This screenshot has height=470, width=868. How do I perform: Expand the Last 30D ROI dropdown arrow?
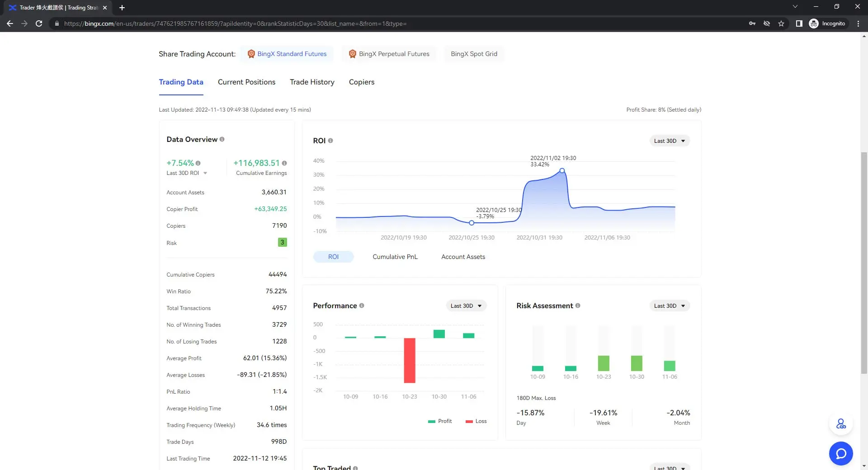[x=205, y=173]
